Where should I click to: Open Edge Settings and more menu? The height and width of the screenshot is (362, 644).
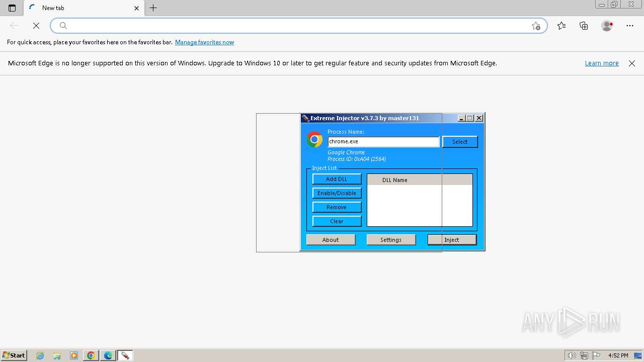[x=630, y=26]
